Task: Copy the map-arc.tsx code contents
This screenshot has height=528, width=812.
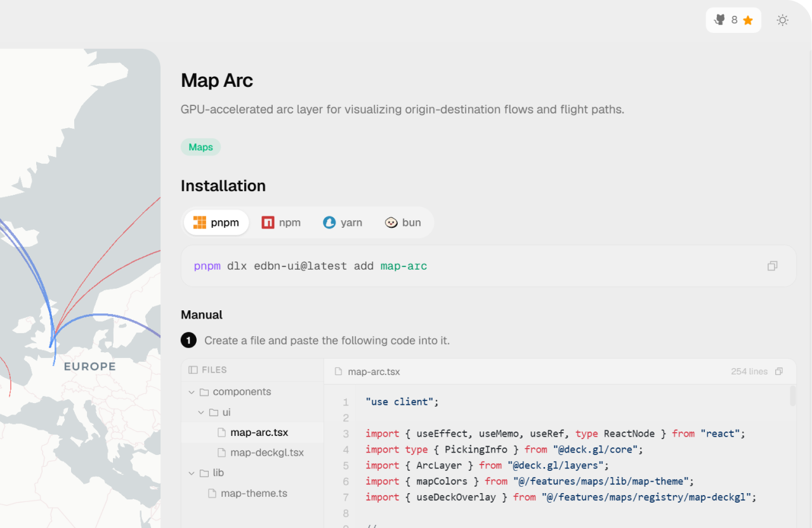Action: [779, 371]
